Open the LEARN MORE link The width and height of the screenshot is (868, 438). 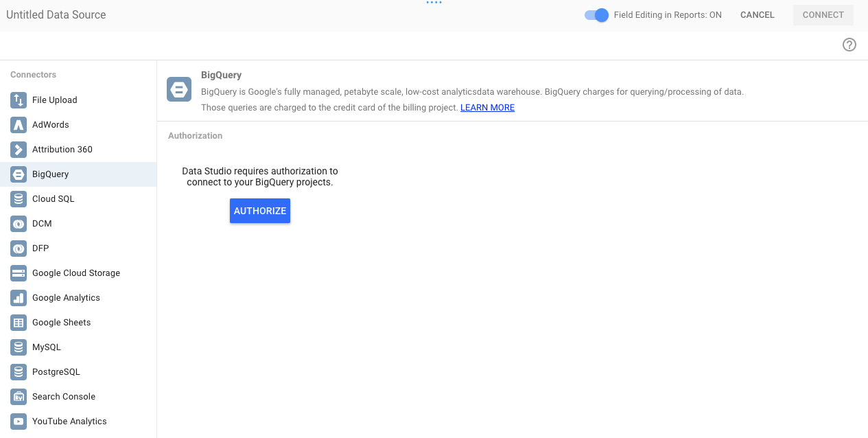[487, 108]
